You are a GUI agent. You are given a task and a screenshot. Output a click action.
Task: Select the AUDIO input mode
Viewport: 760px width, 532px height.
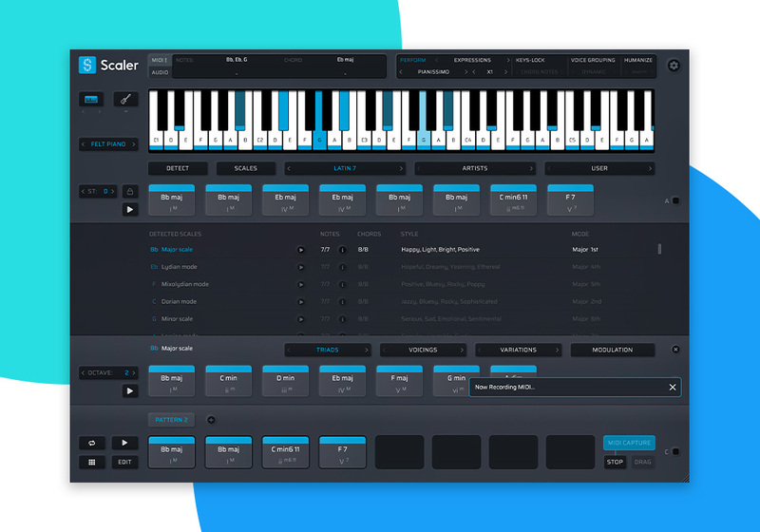[x=160, y=72]
